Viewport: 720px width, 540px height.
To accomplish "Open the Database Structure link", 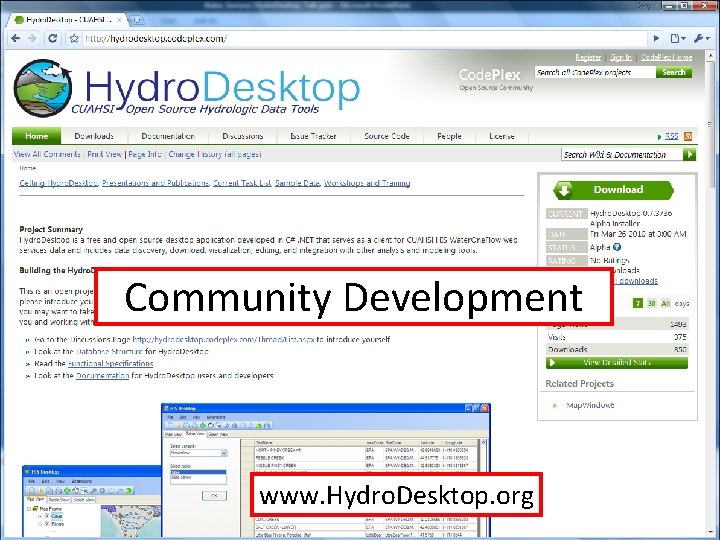I will coord(109,351).
